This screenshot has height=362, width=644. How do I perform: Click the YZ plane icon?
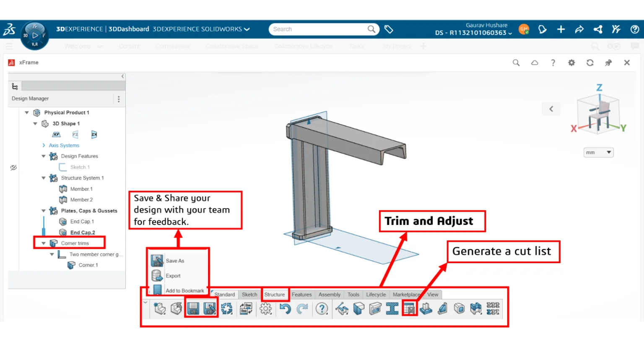(x=75, y=134)
